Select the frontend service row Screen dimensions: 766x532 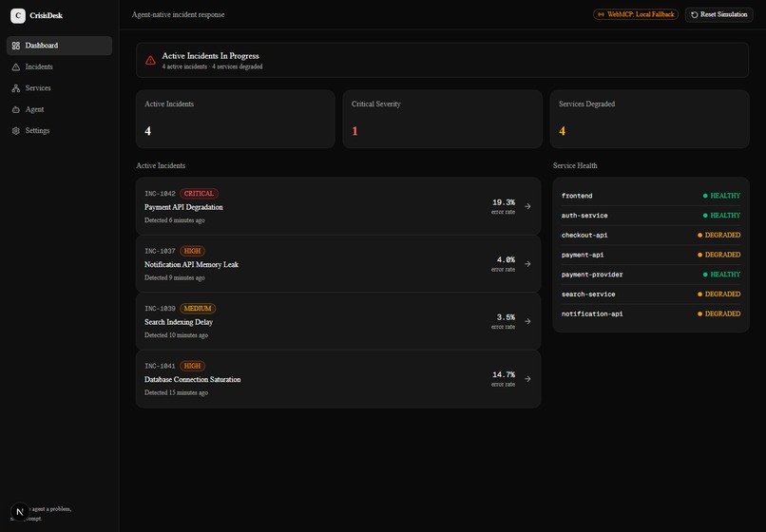[x=651, y=196]
